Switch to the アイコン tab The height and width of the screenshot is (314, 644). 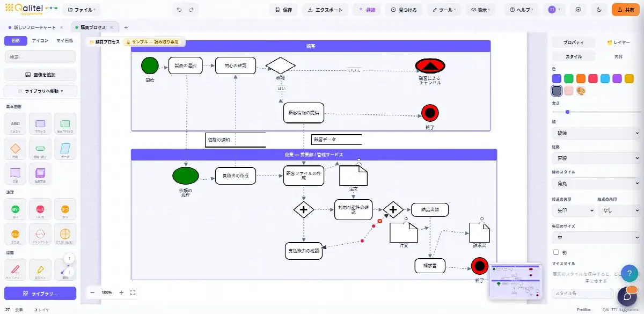tap(40, 41)
